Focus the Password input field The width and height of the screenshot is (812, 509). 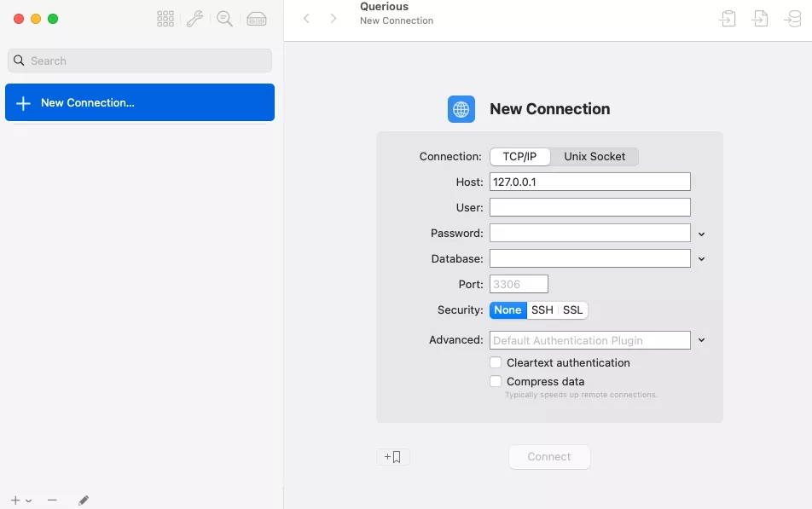[x=590, y=233]
